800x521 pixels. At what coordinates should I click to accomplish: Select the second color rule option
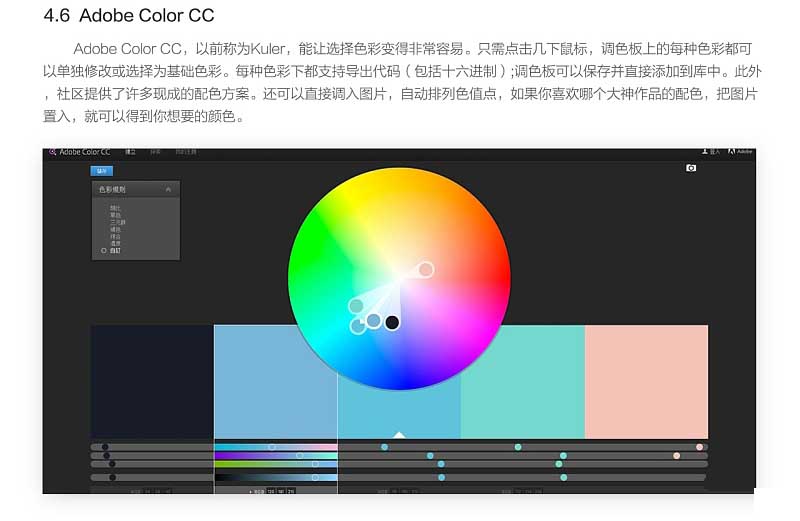click(115, 215)
